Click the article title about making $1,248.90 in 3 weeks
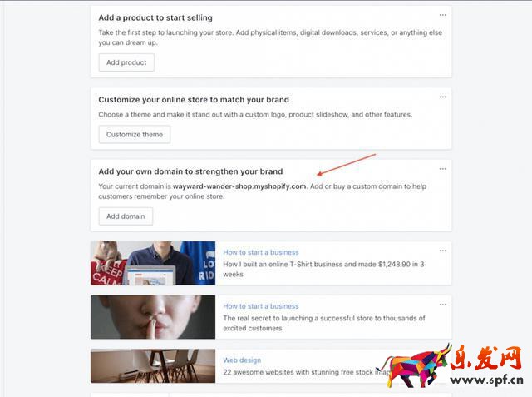 click(x=323, y=269)
